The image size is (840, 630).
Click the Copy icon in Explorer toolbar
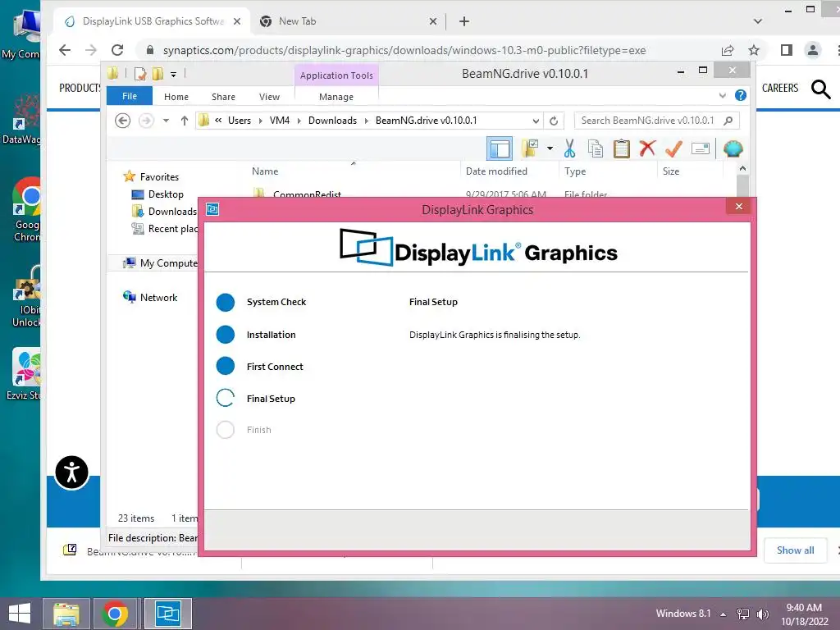coord(596,148)
